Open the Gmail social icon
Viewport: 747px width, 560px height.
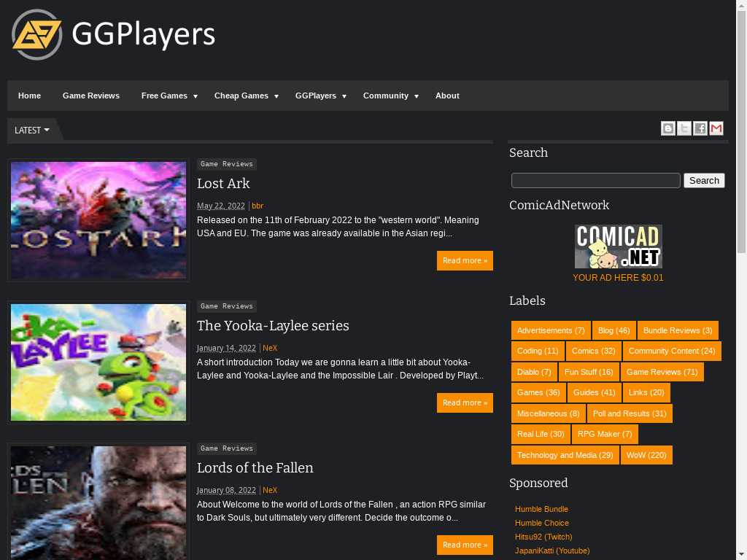click(x=716, y=128)
